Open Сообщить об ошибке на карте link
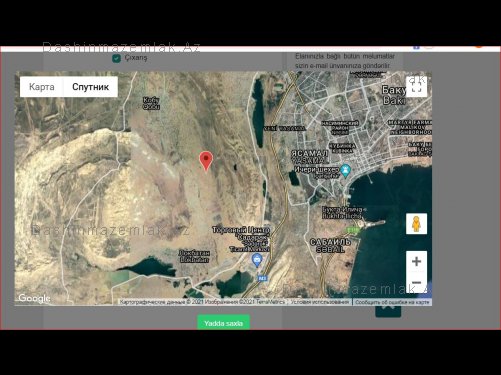 click(392, 302)
